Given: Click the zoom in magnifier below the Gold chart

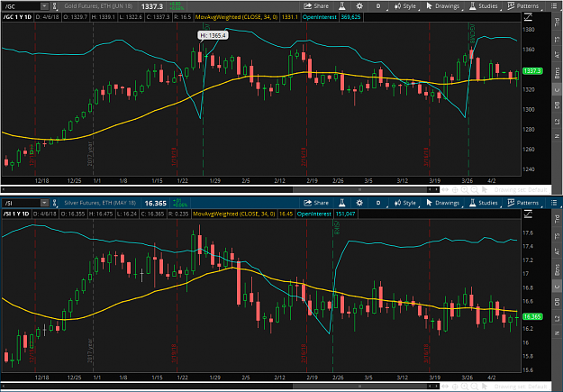Looking at the screenshot, I should (x=465, y=189).
